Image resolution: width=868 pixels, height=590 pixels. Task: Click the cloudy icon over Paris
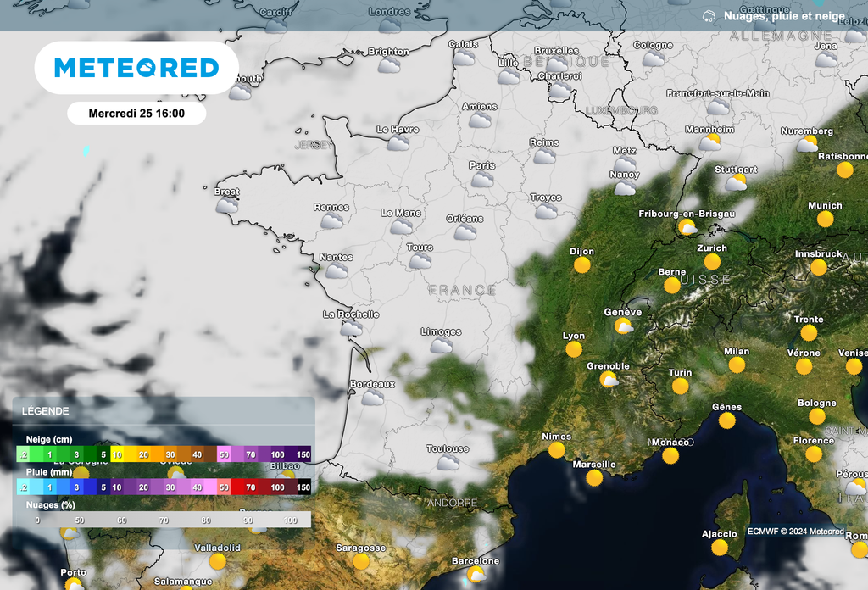482,180
